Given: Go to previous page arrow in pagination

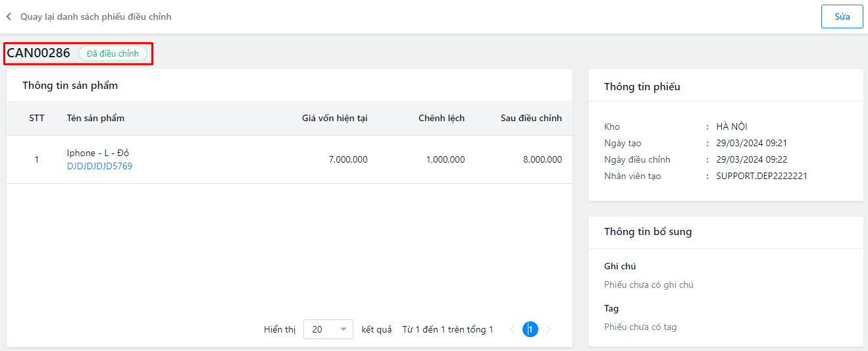Looking at the screenshot, I should (512, 329).
